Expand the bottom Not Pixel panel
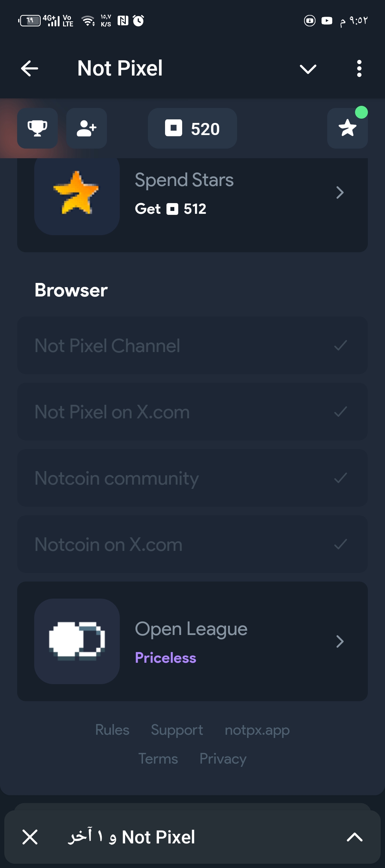 [354, 837]
